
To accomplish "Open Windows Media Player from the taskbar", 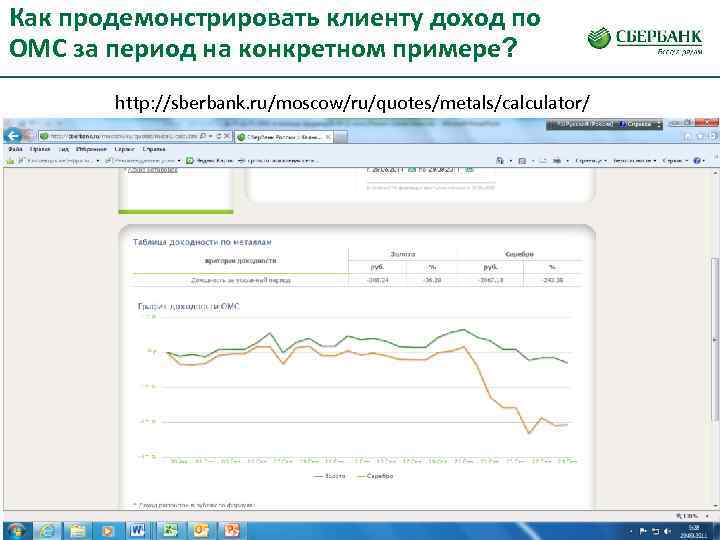I will pos(107,531).
